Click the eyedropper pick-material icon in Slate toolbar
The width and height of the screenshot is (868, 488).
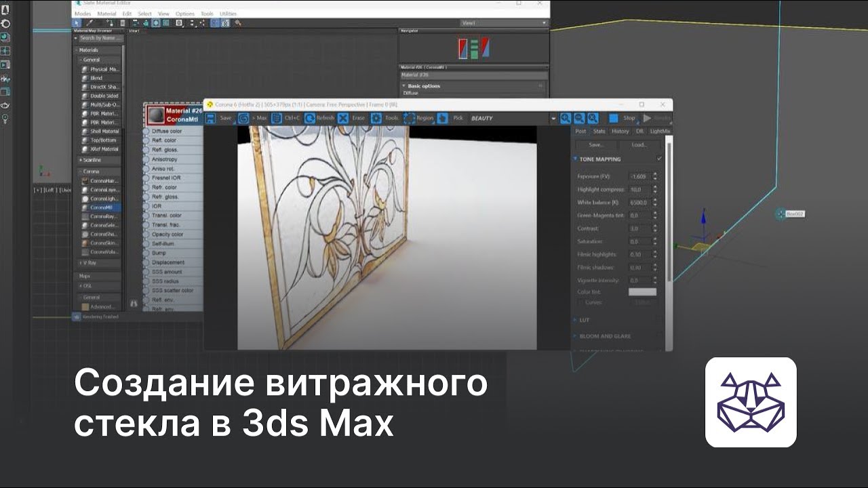(x=89, y=23)
